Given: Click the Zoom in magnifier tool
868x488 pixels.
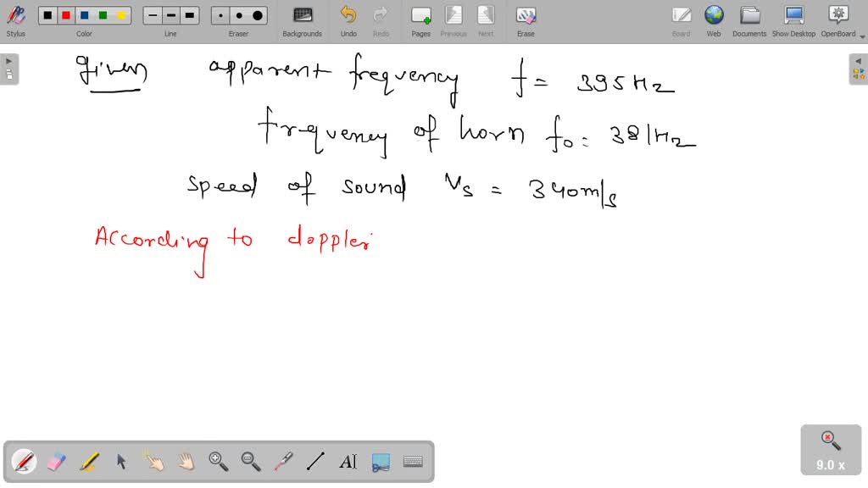Looking at the screenshot, I should [218, 461].
